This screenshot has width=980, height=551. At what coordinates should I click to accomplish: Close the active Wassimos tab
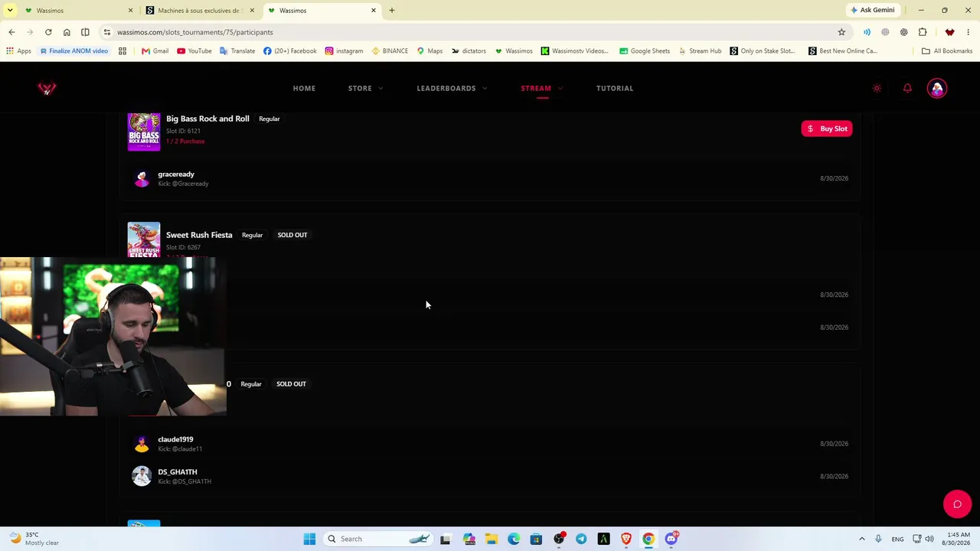pos(374,11)
